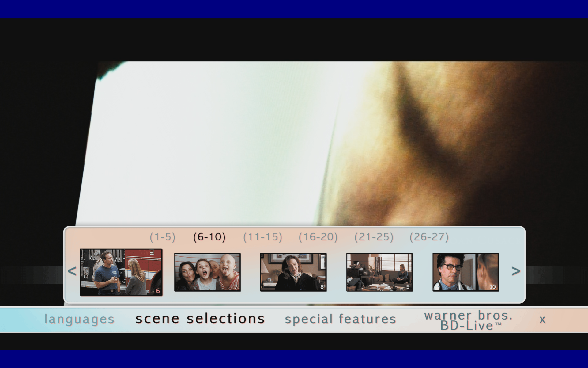This screenshot has height=368, width=588.
Task: Jump to the (11-15) chapter range
Action: (x=263, y=237)
